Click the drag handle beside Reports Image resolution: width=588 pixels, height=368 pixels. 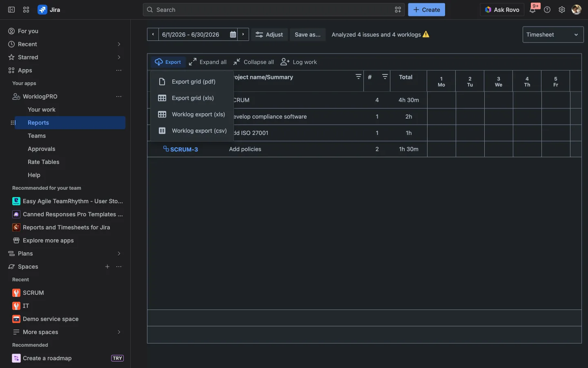[x=13, y=123]
